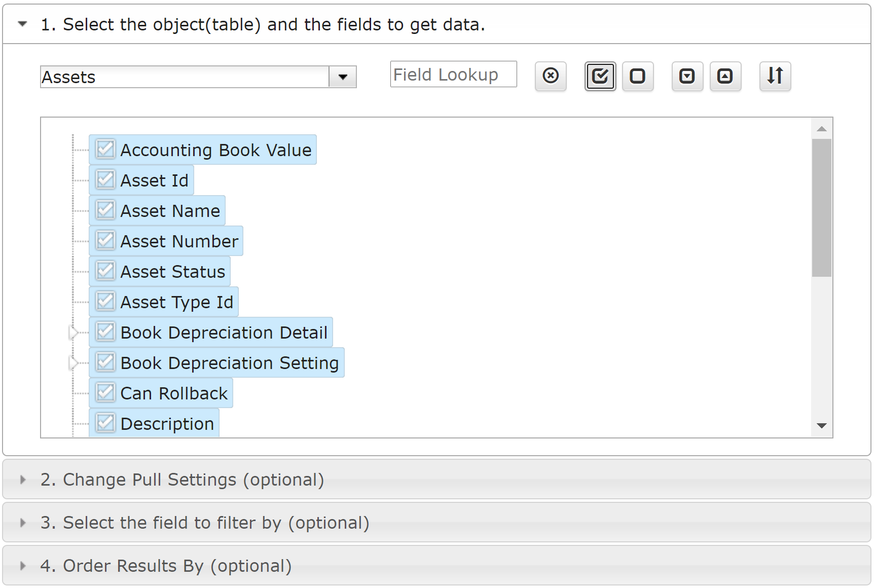Click the sort fields arrows icon
Image resolution: width=875 pixels, height=588 pixels.
(x=775, y=76)
